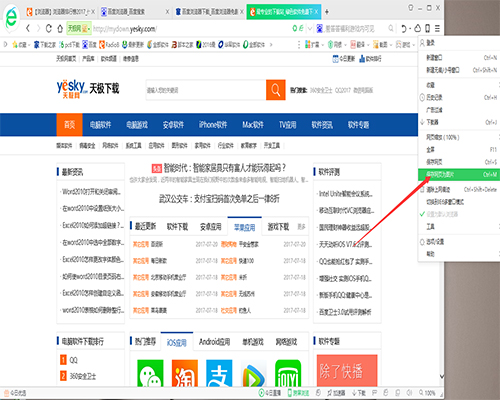Viewport: 500px width, 400px height.
Task: Open 历史记录 from the menu
Action: point(459,97)
